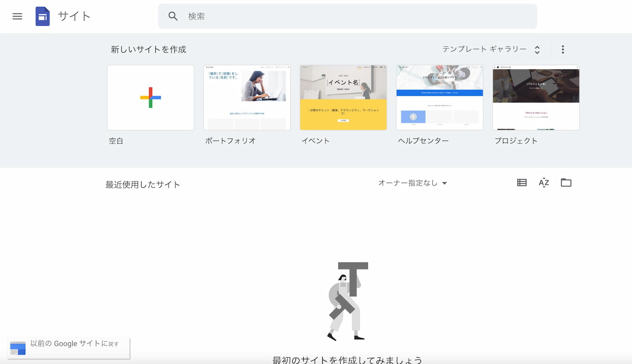Open the オーナー指定なし owner filter dropdown

(412, 183)
